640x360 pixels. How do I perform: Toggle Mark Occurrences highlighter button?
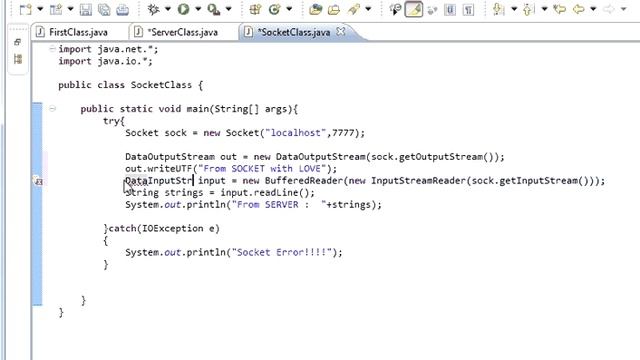click(x=413, y=9)
